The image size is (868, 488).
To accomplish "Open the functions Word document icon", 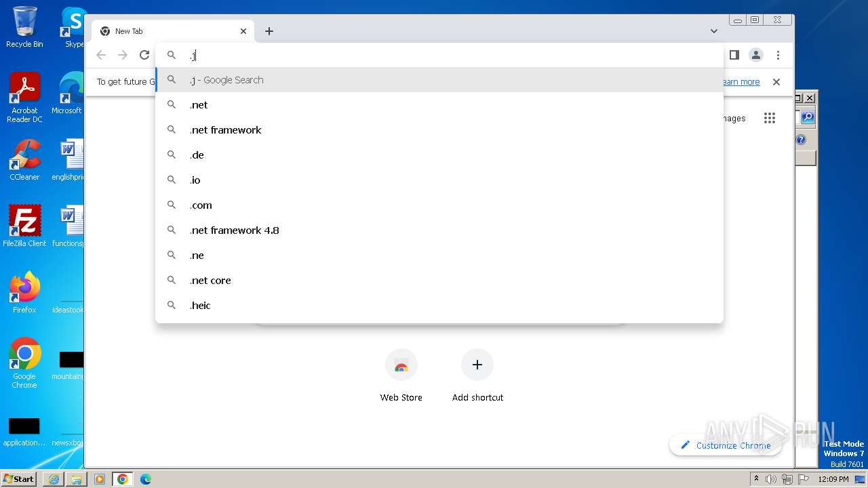I will point(69,226).
